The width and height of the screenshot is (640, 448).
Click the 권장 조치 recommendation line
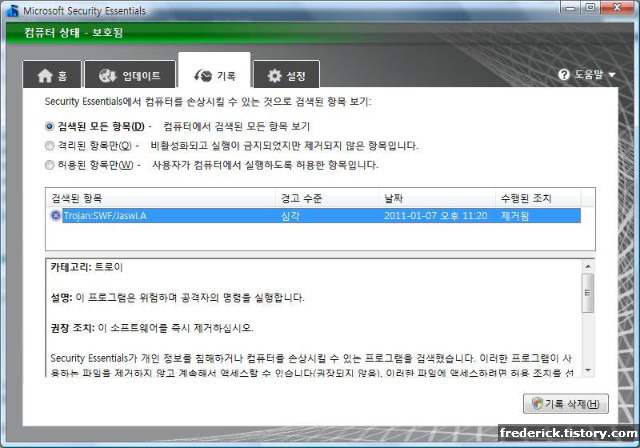click(x=152, y=328)
